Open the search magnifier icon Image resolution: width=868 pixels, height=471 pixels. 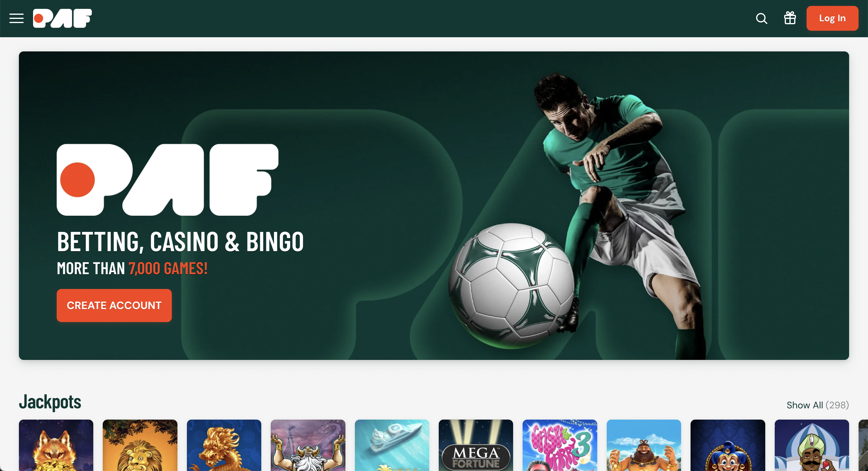tap(761, 18)
